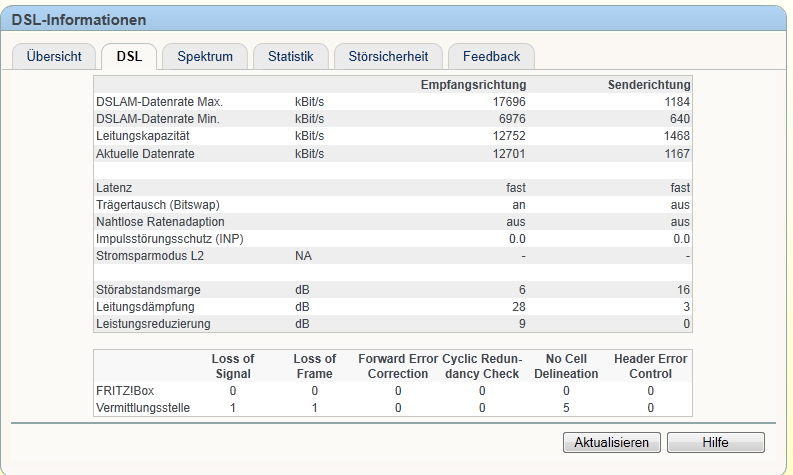Open the Statistik tab
The width and height of the screenshot is (793, 475).
pos(291,56)
